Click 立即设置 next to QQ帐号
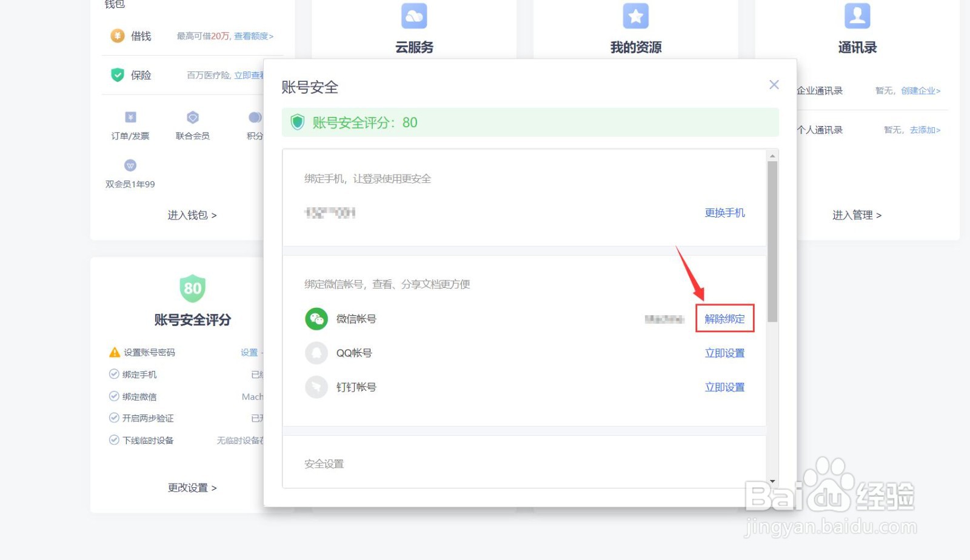The image size is (970, 560). [x=724, y=353]
